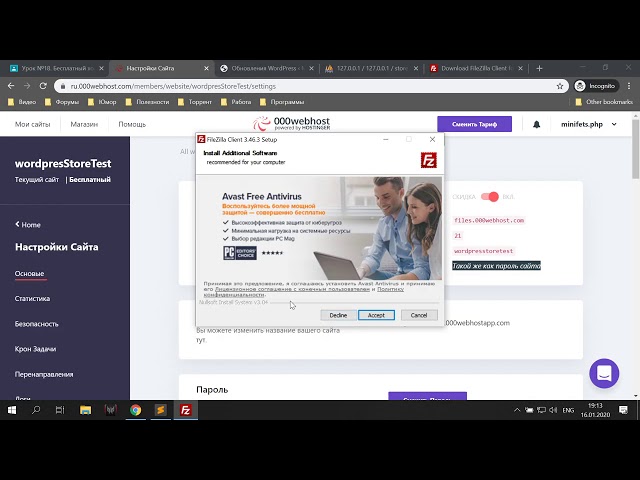Image resolution: width=640 pixels, height=480 pixels.
Task: Open Помощь in site header
Action: pos(132,124)
